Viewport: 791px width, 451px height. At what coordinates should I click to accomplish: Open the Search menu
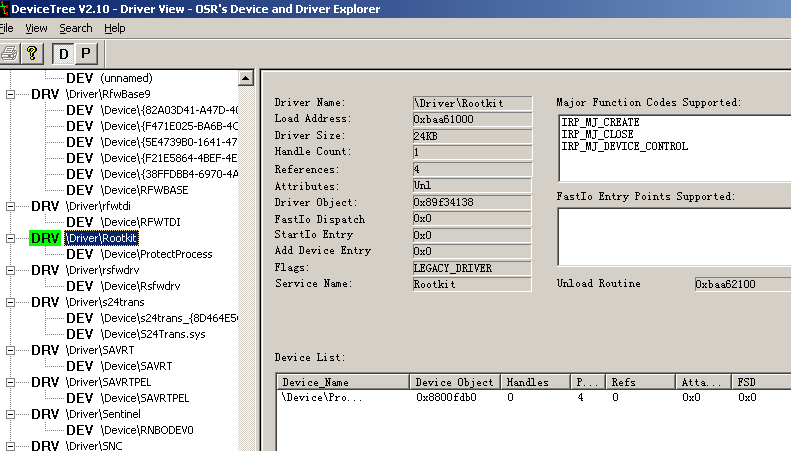point(75,28)
